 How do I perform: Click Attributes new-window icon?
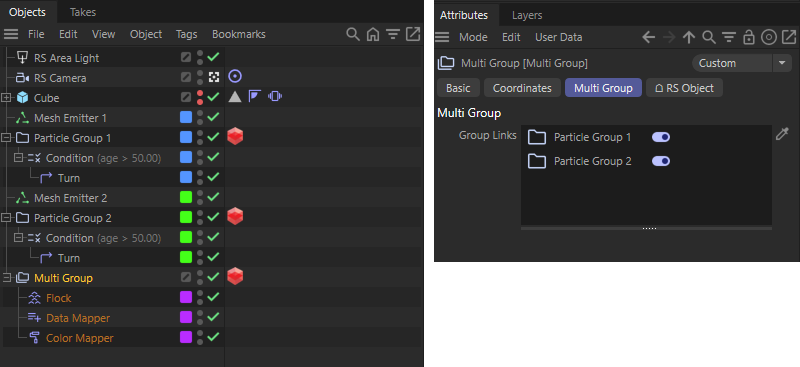click(788, 37)
